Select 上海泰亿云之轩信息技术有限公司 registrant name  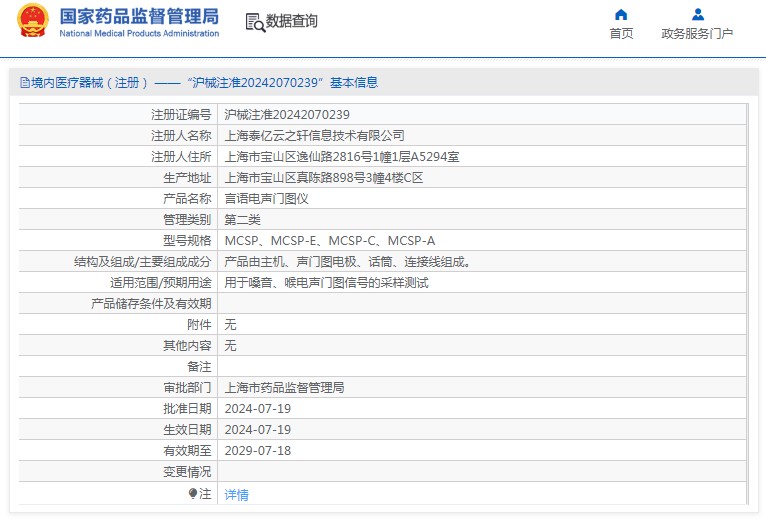point(314,135)
